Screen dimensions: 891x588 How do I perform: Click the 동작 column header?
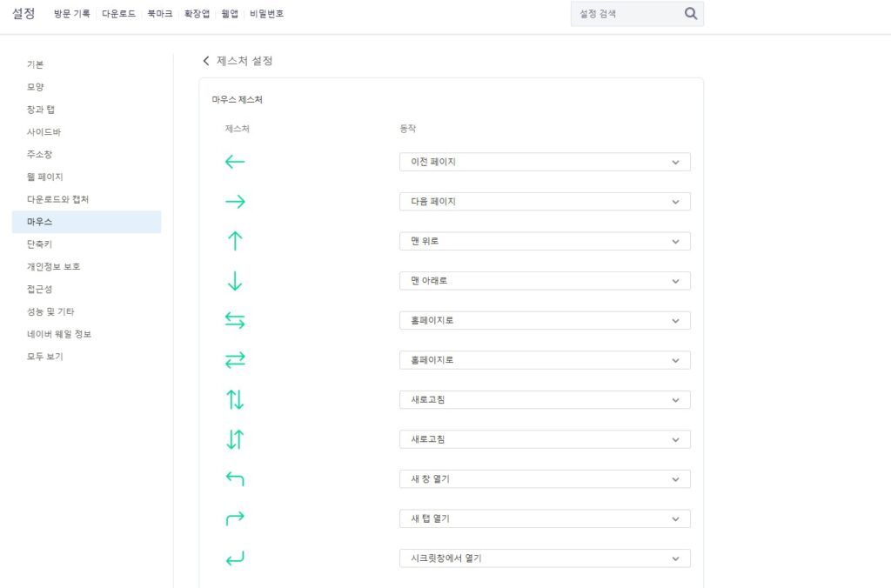coord(408,129)
